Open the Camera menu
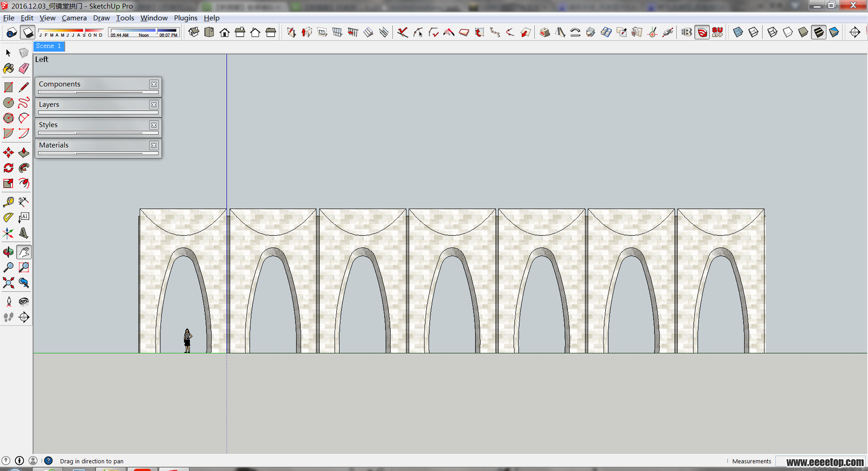Image resolution: width=868 pixels, height=471 pixels. click(74, 18)
